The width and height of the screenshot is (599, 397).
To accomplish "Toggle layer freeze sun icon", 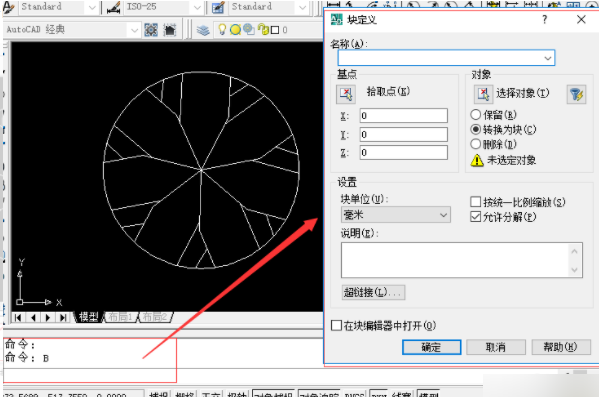I will click(235, 29).
